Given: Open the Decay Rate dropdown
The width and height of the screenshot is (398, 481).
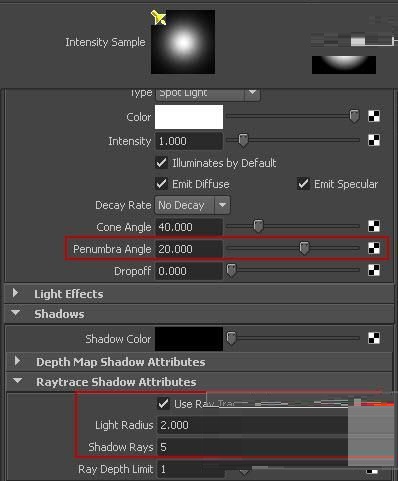Looking at the screenshot, I should coord(192,205).
